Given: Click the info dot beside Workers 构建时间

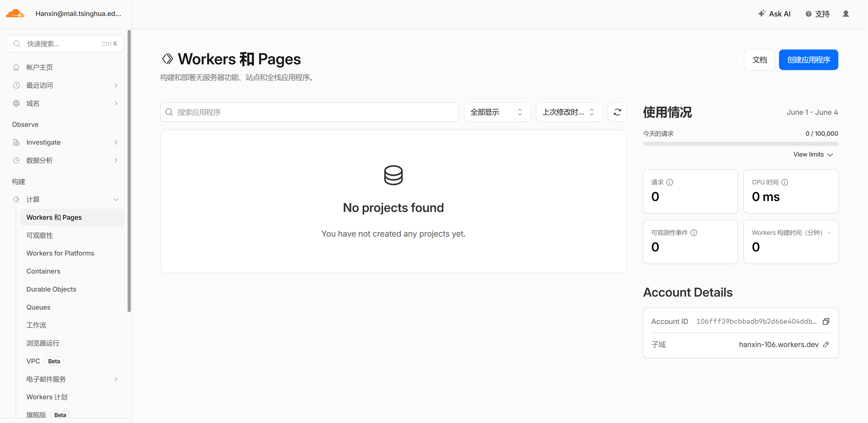Looking at the screenshot, I should (829, 233).
